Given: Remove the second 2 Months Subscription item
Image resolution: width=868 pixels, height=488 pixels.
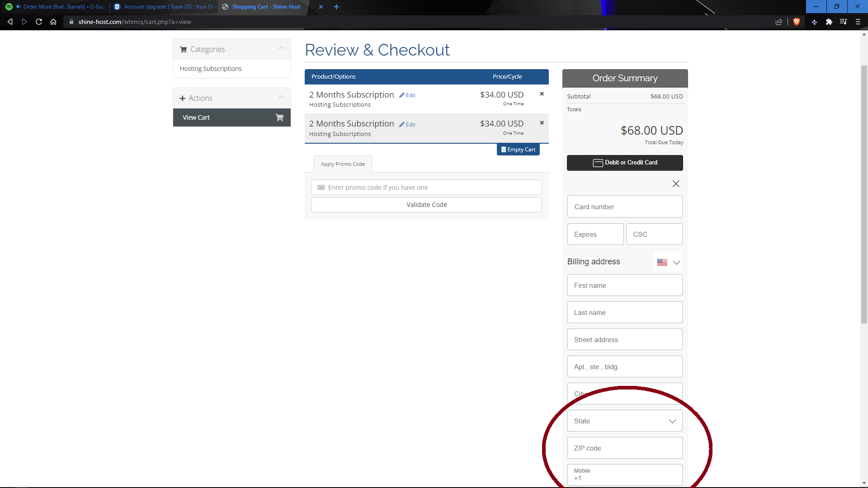Looking at the screenshot, I should click(x=542, y=123).
